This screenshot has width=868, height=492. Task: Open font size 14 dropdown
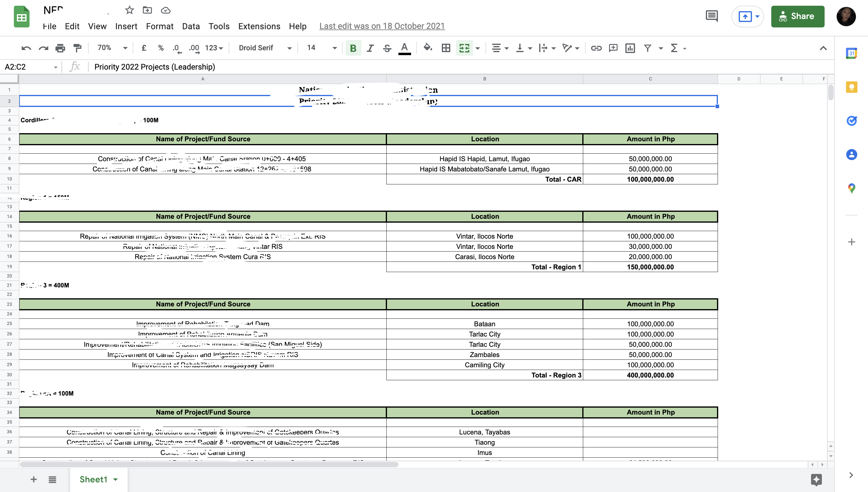322,48
